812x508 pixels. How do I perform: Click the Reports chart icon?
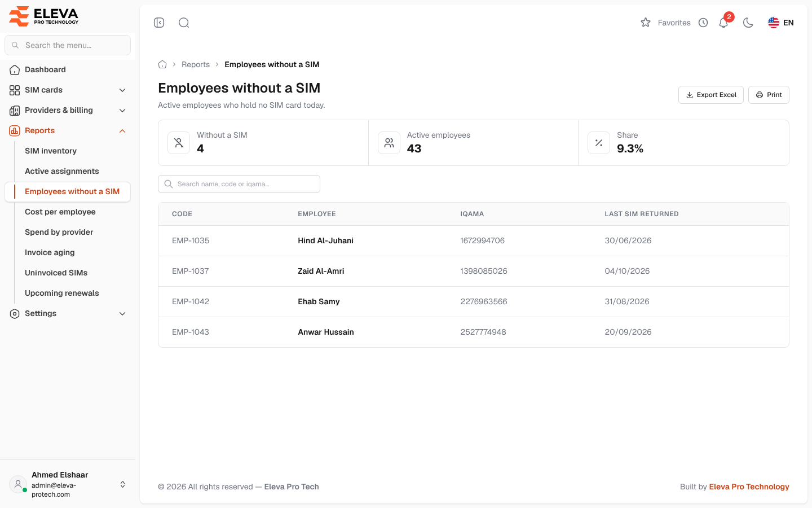pyautogui.click(x=15, y=131)
